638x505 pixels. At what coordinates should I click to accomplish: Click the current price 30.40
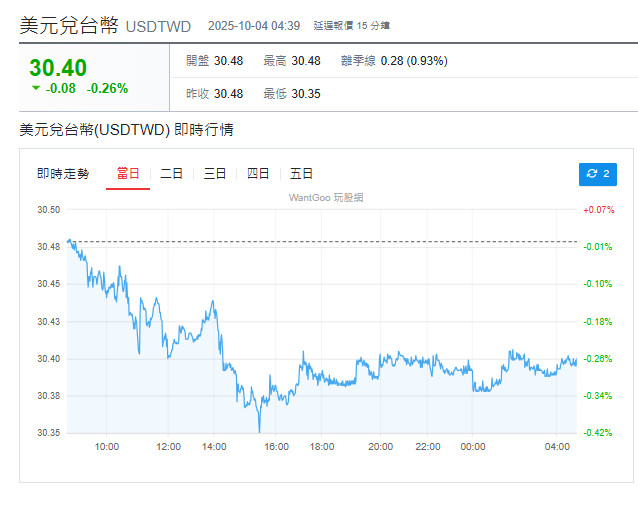(x=58, y=68)
